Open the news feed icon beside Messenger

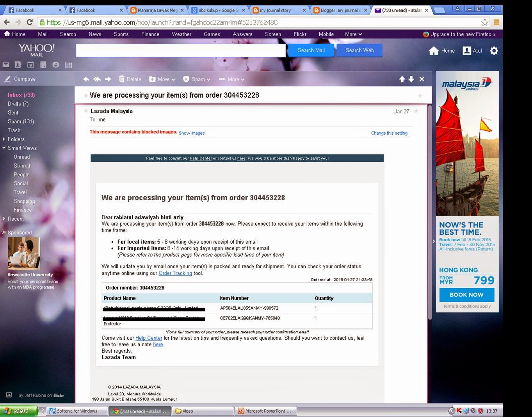(x=68, y=65)
